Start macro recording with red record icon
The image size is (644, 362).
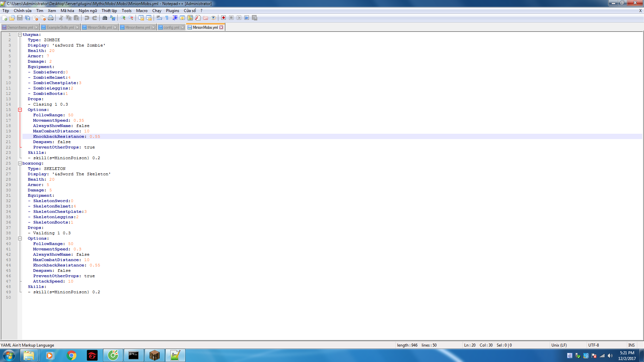[x=223, y=18]
